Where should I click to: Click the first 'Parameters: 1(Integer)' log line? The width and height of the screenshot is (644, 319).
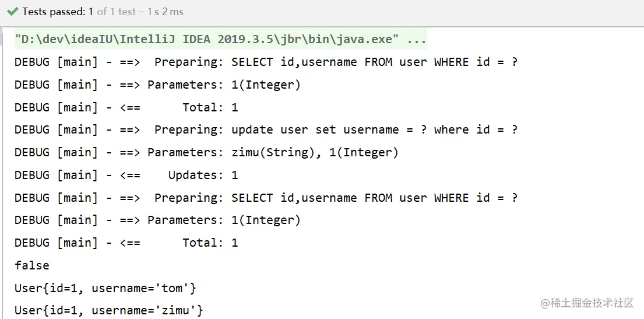[158, 85]
